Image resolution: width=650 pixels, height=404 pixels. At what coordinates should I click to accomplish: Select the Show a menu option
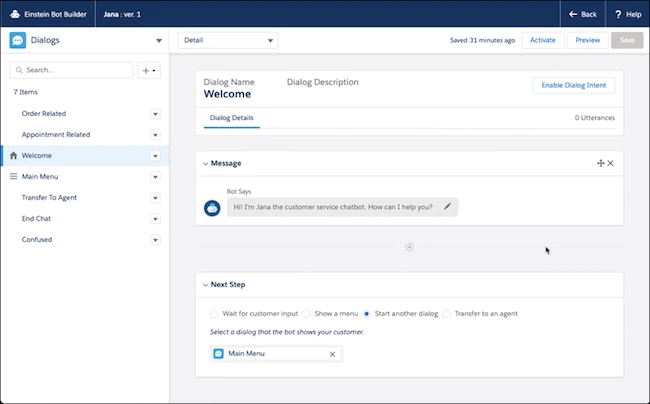tap(306, 314)
